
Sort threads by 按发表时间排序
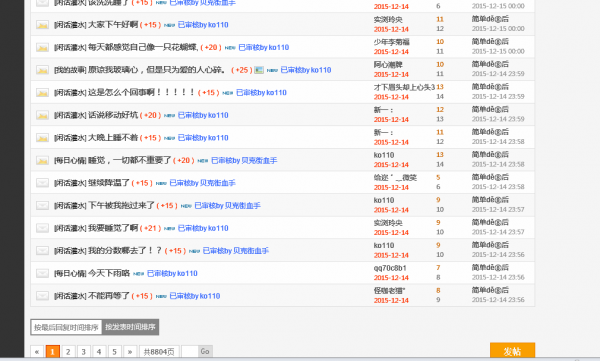[130, 327]
